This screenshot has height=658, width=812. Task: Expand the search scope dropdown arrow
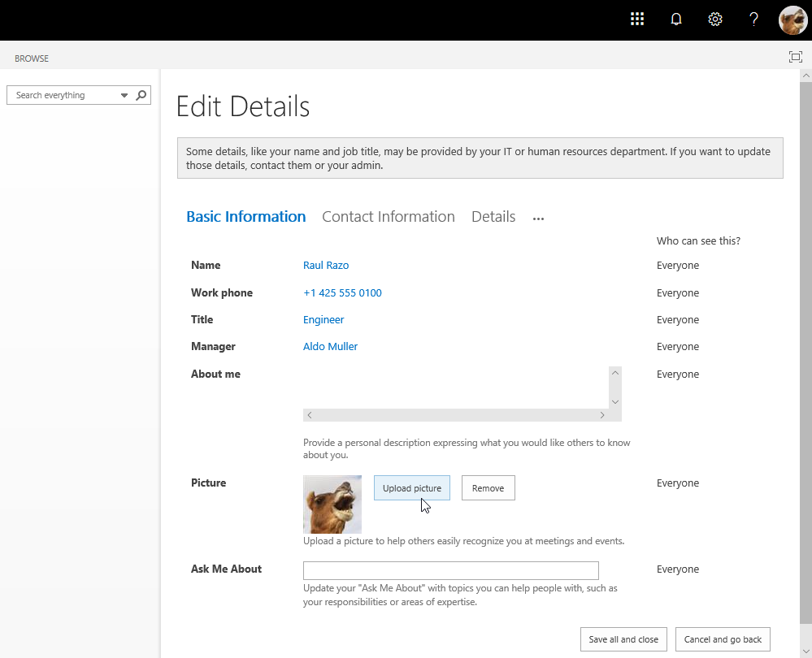click(x=124, y=95)
